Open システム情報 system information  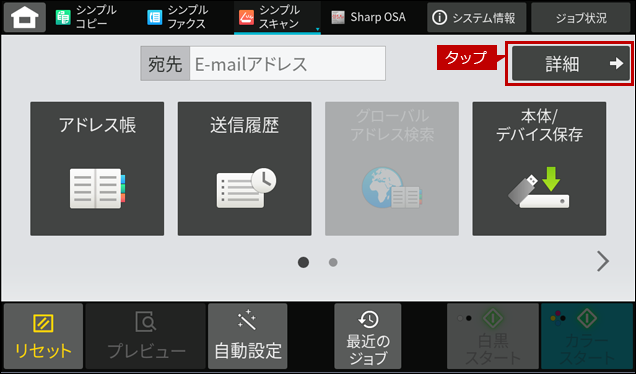click(x=477, y=17)
